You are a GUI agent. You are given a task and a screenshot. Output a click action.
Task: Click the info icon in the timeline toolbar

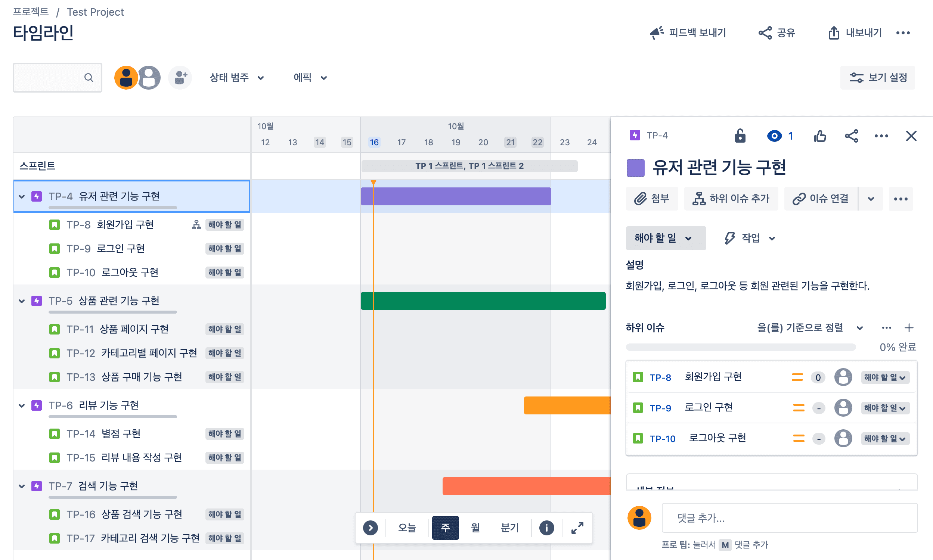[x=546, y=528]
